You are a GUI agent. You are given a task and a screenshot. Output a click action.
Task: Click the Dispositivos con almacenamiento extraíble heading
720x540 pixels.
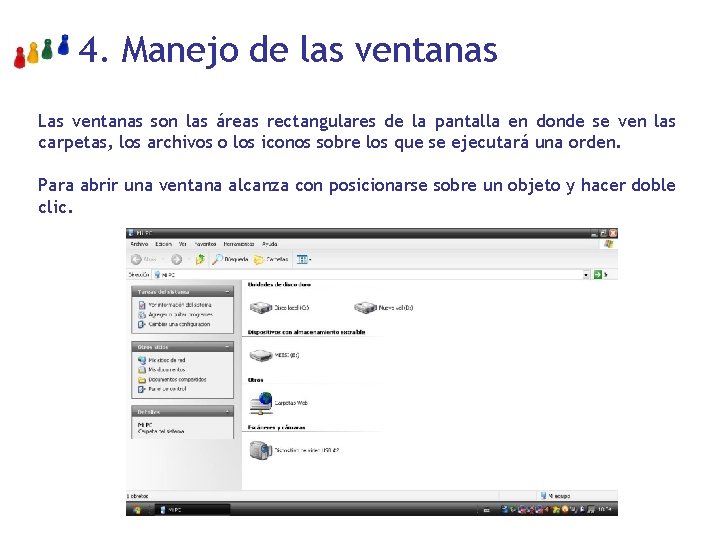(306, 332)
